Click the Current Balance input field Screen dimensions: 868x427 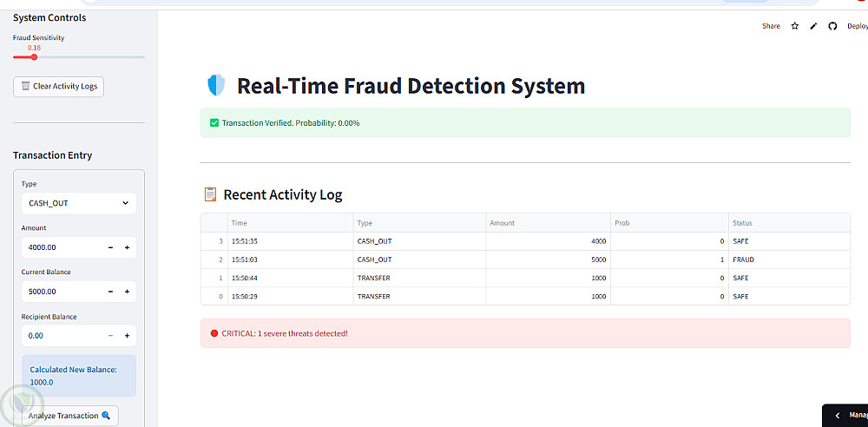pos(62,292)
